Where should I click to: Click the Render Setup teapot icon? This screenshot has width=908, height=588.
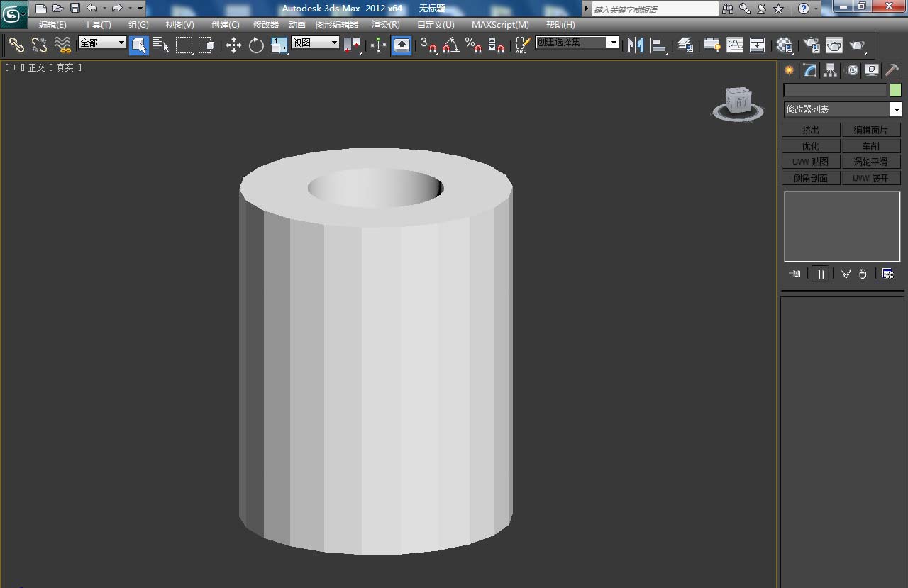click(812, 45)
